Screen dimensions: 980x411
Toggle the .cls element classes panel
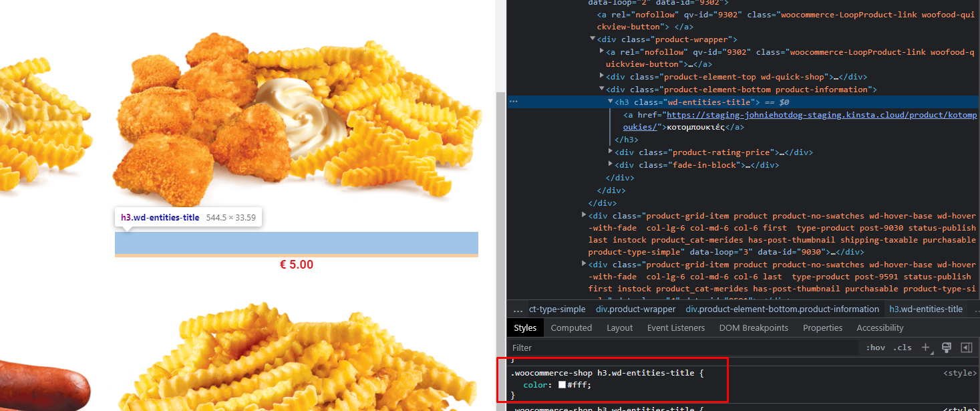coord(903,348)
